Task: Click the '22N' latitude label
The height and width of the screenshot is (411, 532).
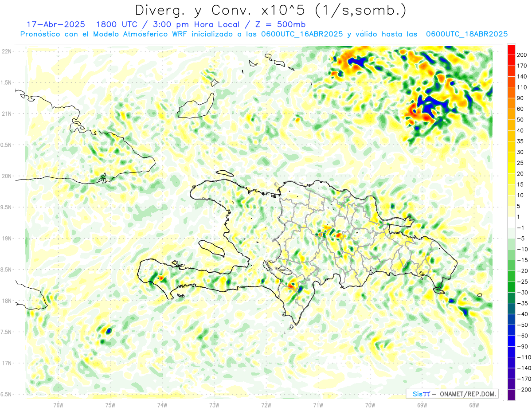Action: [x=7, y=51]
